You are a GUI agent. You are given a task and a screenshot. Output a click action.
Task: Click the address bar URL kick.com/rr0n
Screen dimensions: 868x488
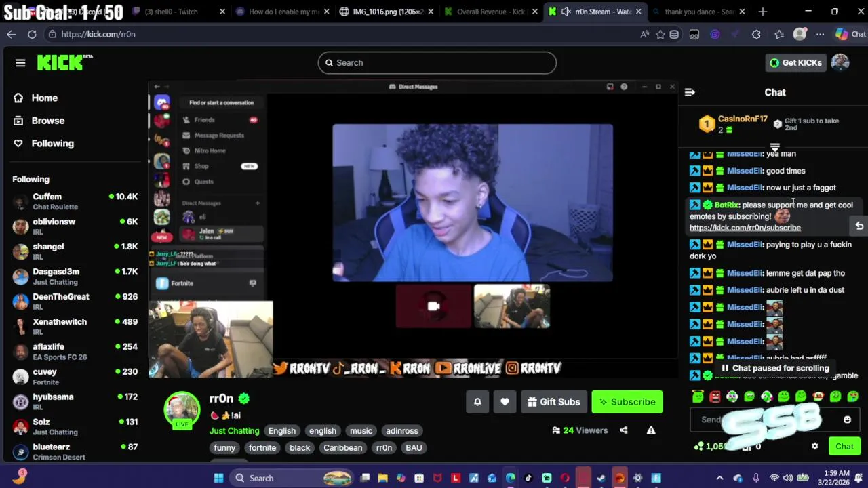coord(98,34)
